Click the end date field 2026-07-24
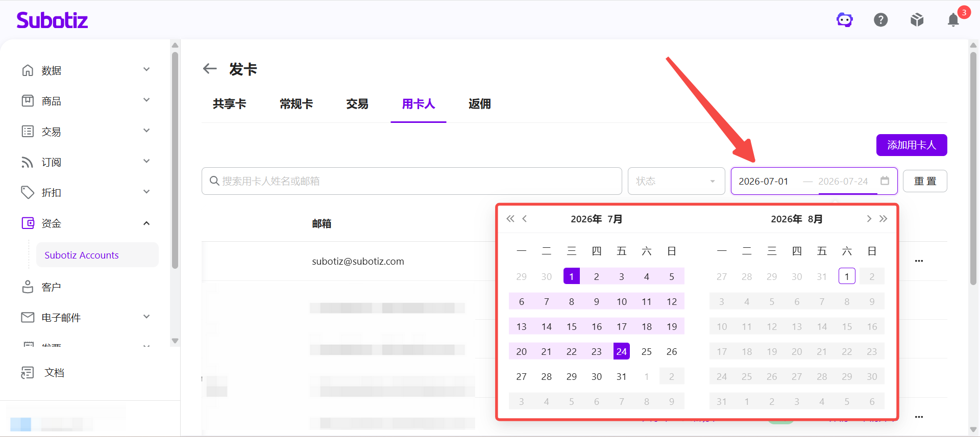Image resolution: width=980 pixels, height=437 pixels. pyautogui.click(x=844, y=182)
